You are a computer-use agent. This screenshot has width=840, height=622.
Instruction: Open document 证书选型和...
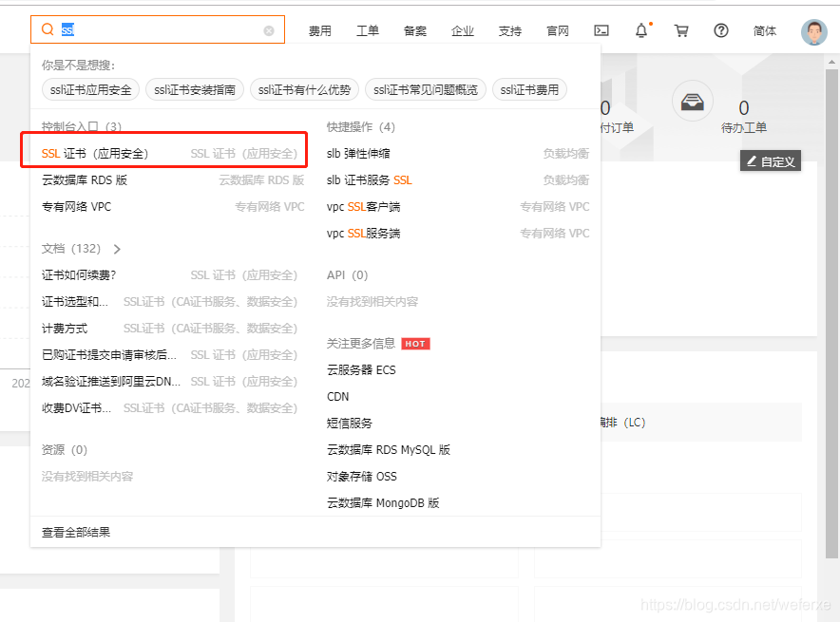(75, 302)
